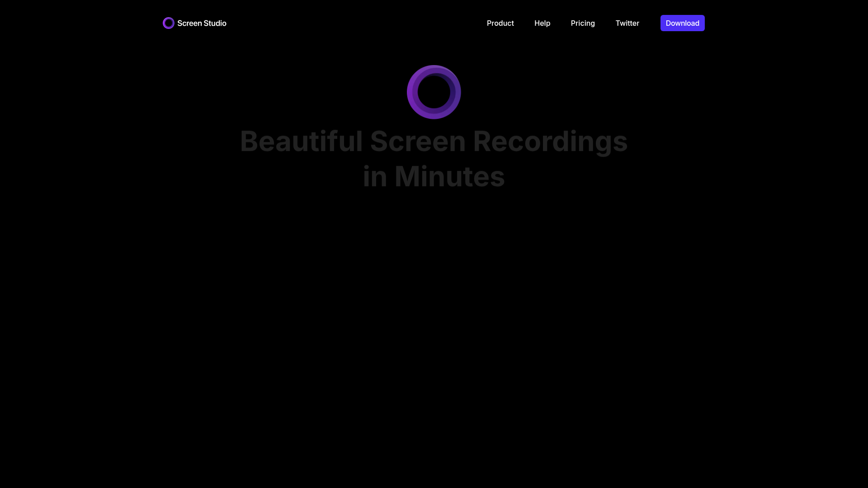The width and height of the screenshot is (868, 488).
Task: Click the text in Minutes
Action: coord(434,176)
